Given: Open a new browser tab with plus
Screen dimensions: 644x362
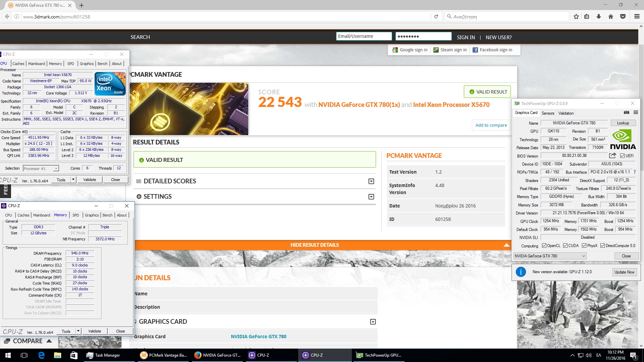Looking at the screenshot, I should click(x=82, y=5).
